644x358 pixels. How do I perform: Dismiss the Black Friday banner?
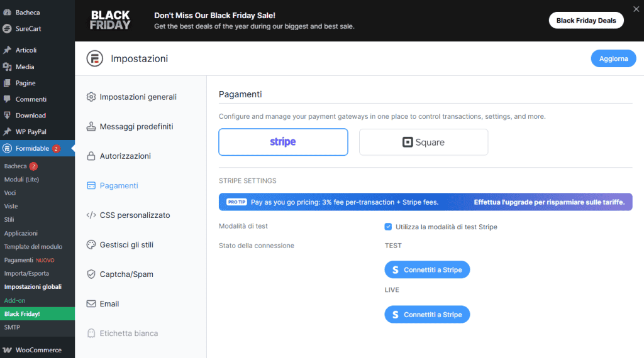click(635, 9)
